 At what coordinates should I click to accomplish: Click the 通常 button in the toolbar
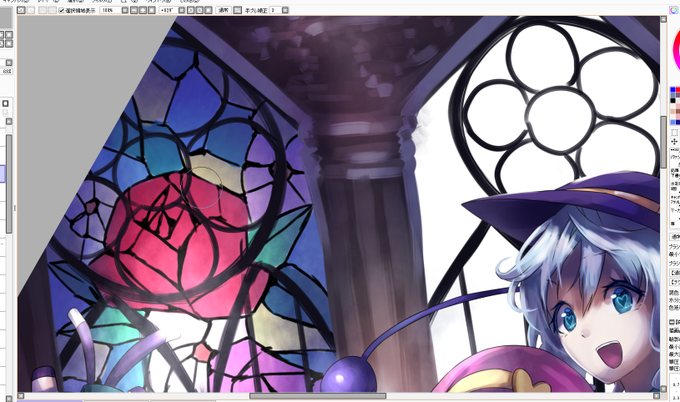[x=223, y=10]
